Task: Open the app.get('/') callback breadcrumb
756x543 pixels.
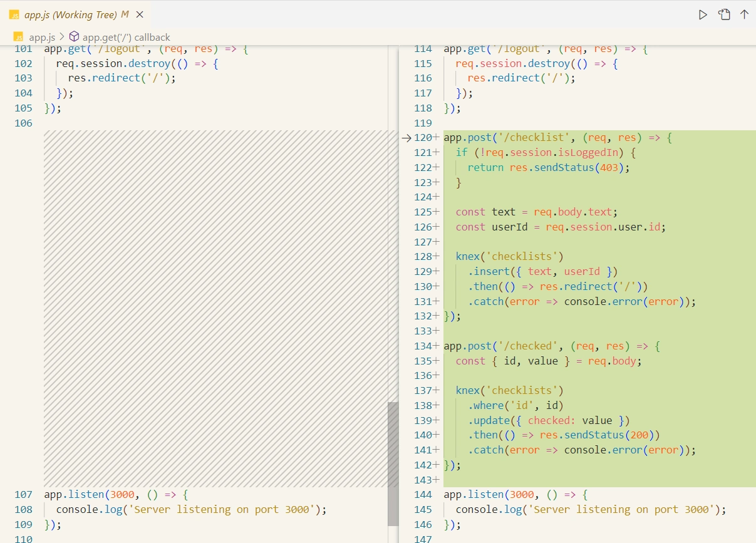Action: click(126, 37)
